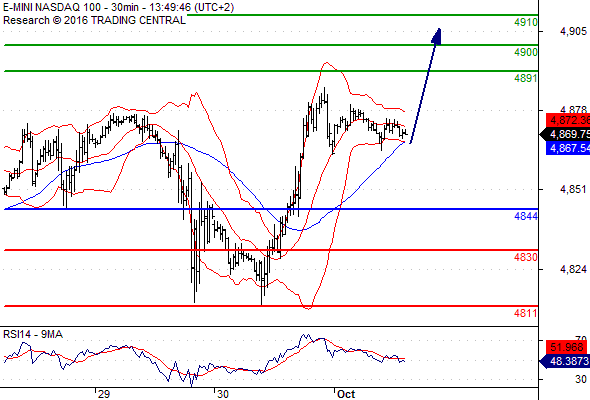Click the Oct date axis label
Image resolution: width=590 pixels, height=400 pixels.
(x=346, y=394)
